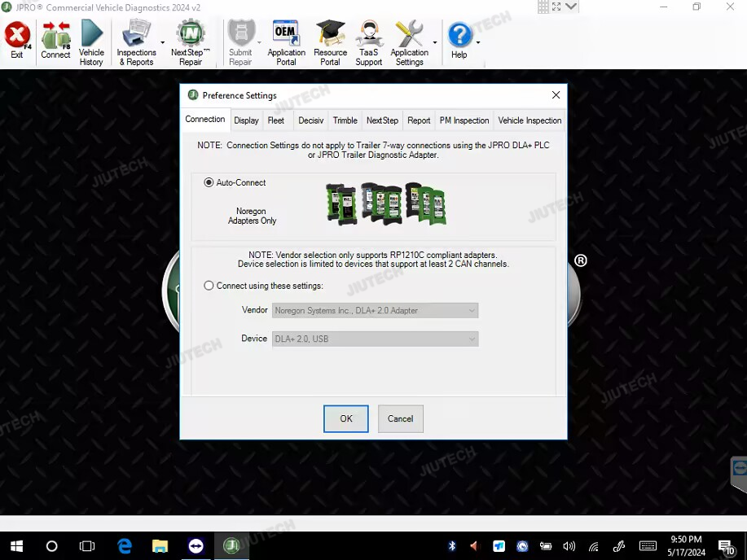Open the Help dropdown arrow
Viewport: 747px width, 560px height.
pyautogui.click(x=478, y=42)
